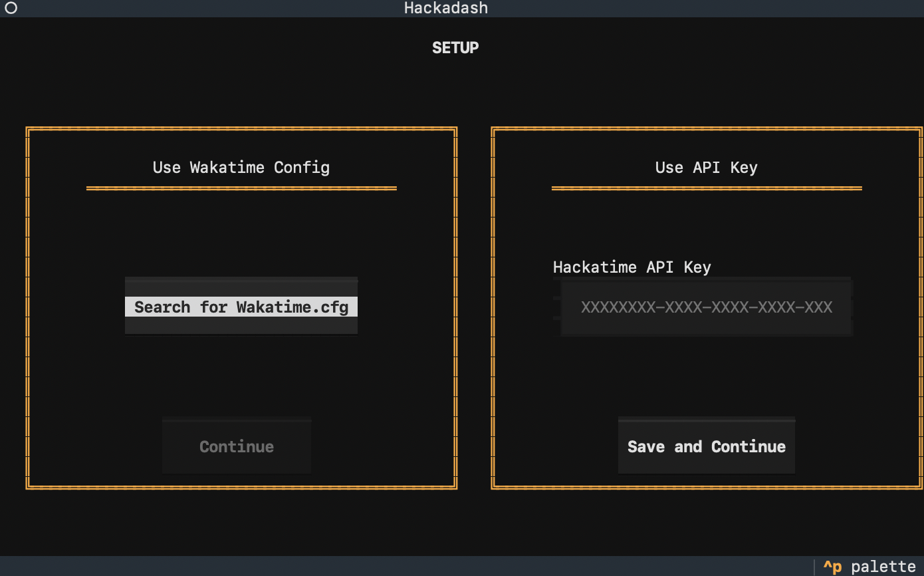This screenshot has height=576, width=924.
Task: Click the Hackadash title text
Action: tap(446, 8)
